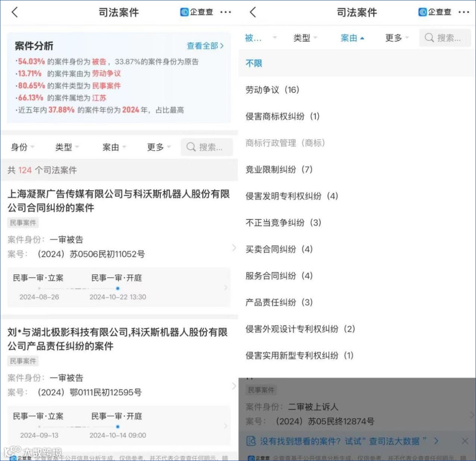Open timeline arrow for 2024-10-14 hearing
Viewport: 476px width, 461px height.
point(226,426)
